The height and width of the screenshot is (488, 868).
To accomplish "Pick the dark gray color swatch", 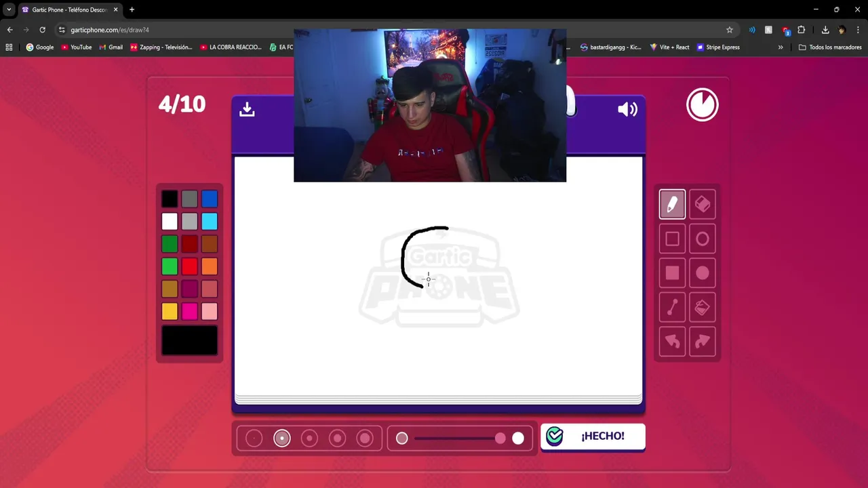I will pyautogui.click(x=189, y=199).
